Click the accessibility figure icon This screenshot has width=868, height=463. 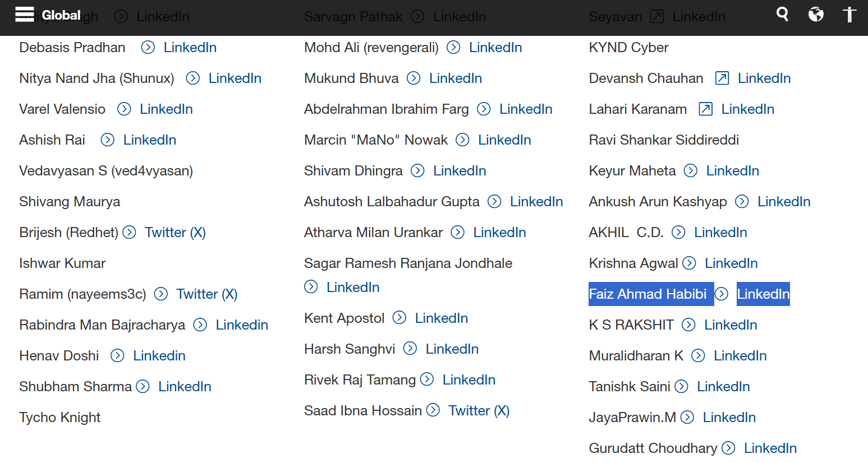click(x=849, y=14)
